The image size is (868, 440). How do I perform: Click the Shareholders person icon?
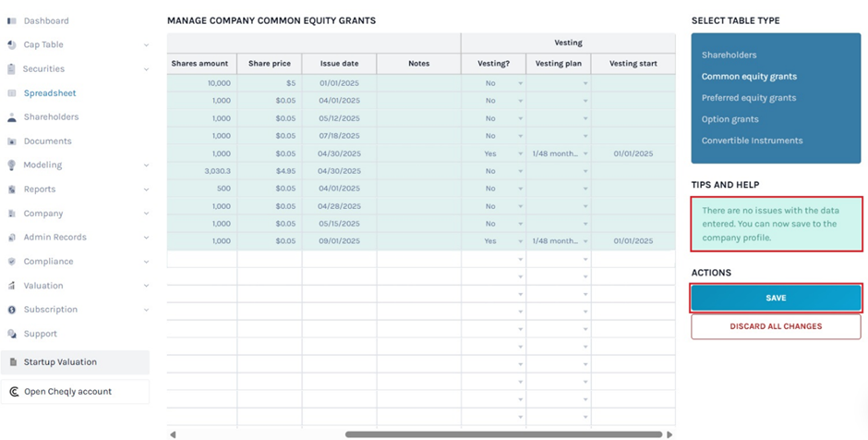point(12,117)
